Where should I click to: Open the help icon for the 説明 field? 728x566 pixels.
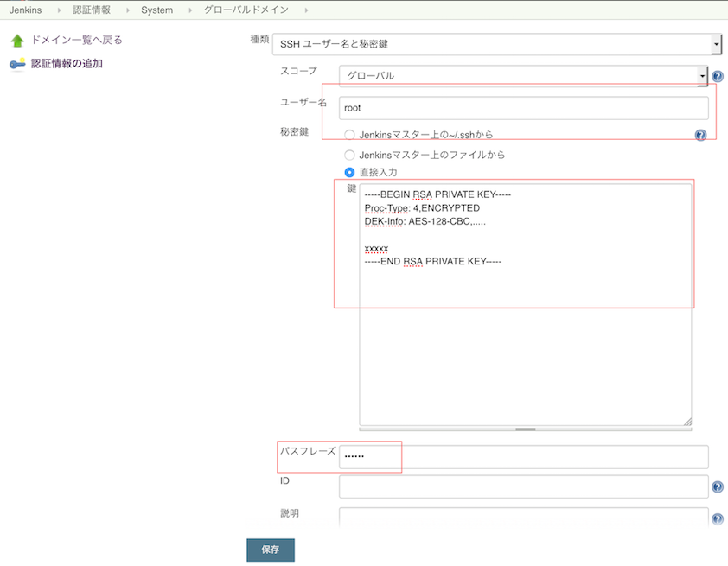(717, 518)
